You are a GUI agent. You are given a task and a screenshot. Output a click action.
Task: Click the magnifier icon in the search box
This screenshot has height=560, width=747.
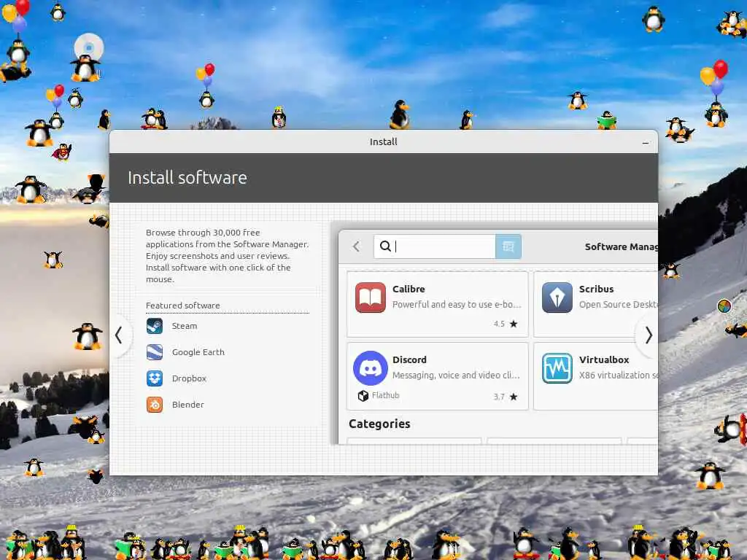(385, 246)
